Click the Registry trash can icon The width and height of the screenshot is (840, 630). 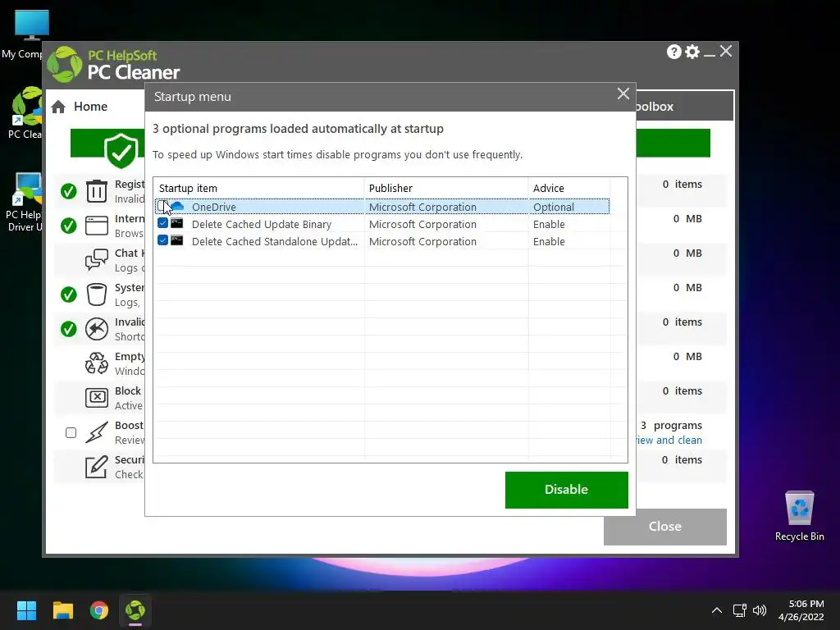97,191
